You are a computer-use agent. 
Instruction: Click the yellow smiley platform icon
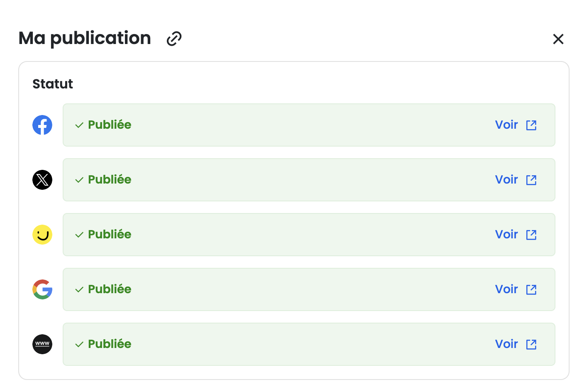[42, 235]
